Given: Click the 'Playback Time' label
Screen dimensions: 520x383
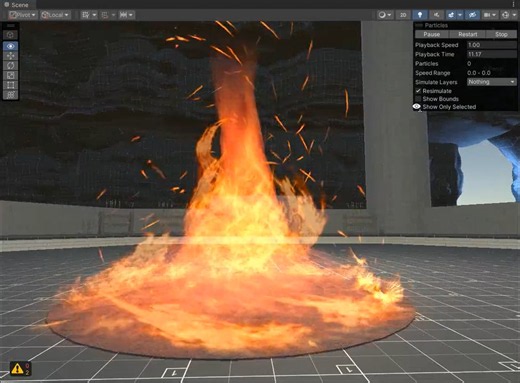Looking at the screenshot, I should pos(435,54).
